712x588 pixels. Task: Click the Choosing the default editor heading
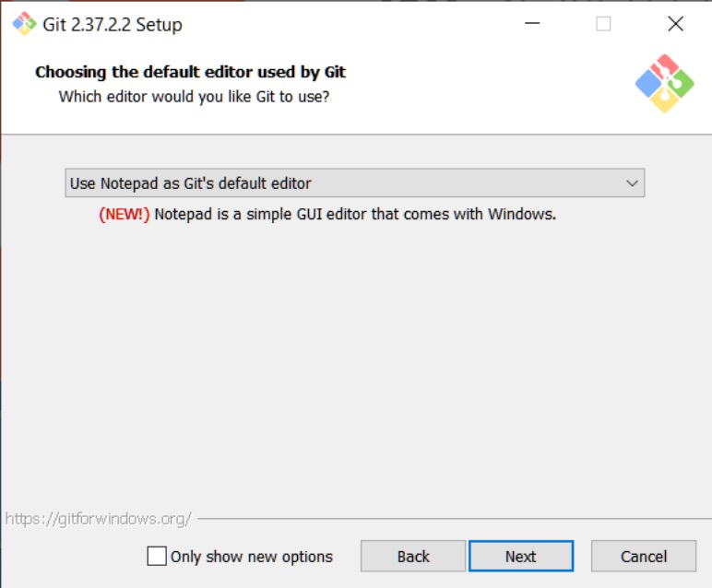point(190,72)
